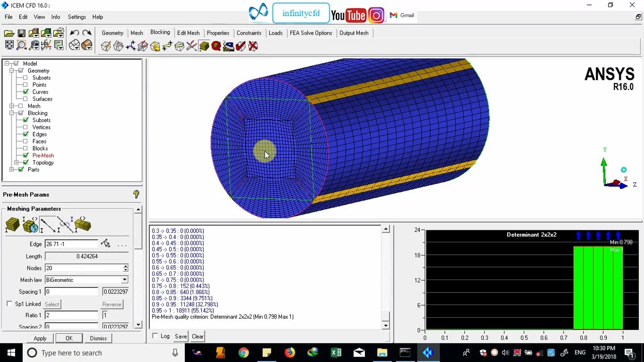Open the Mesh law dropdown
Screen dimensions: 644x362
tap(124, 280)
